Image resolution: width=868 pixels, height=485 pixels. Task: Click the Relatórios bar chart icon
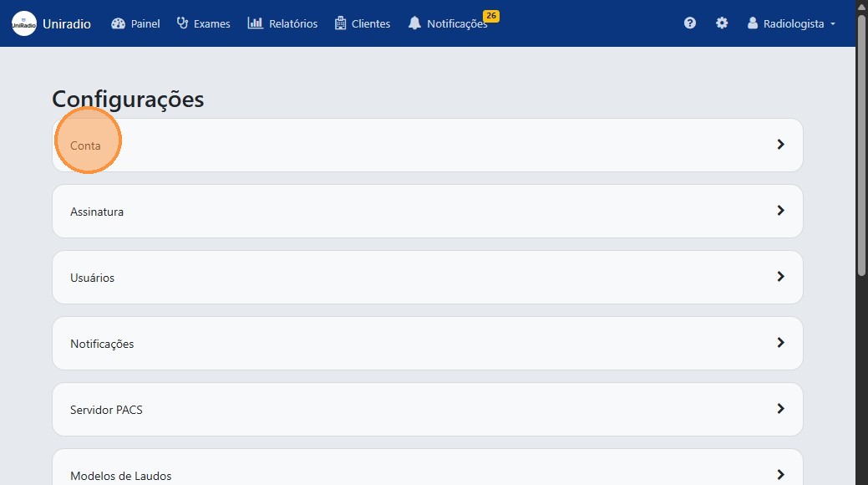(x=256, y=23)
